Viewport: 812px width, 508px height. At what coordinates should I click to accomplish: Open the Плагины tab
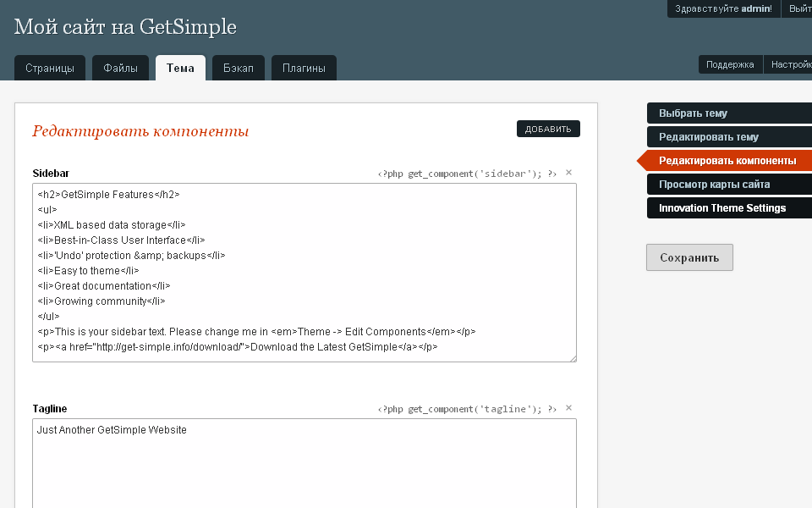[x=304, y=69]
